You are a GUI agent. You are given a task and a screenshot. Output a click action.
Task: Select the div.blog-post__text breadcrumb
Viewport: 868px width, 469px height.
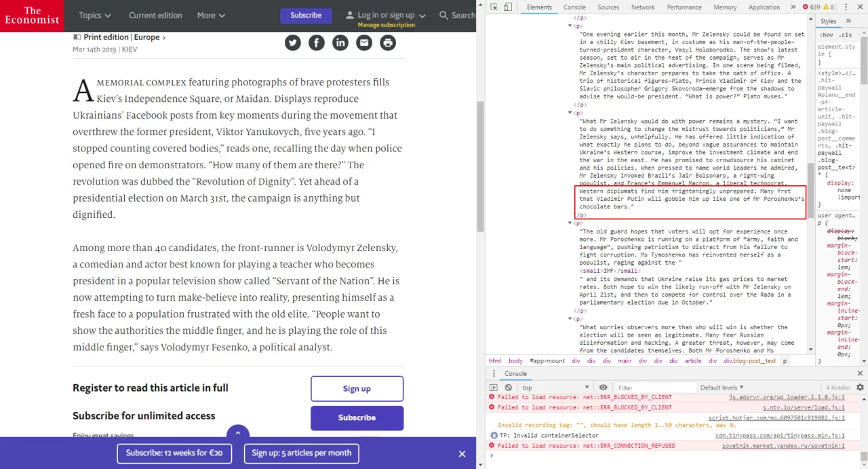click(x=749, y=361)
